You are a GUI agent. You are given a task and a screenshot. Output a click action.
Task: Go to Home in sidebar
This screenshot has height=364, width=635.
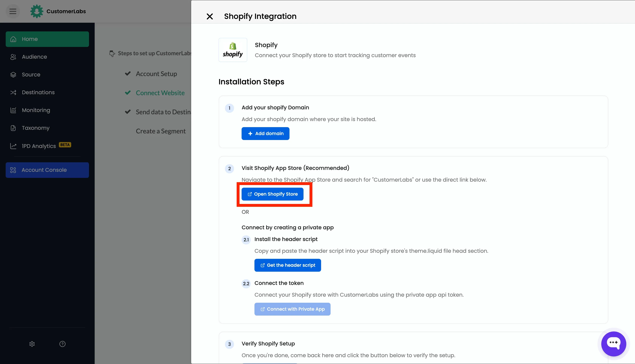tap(47, 39)
